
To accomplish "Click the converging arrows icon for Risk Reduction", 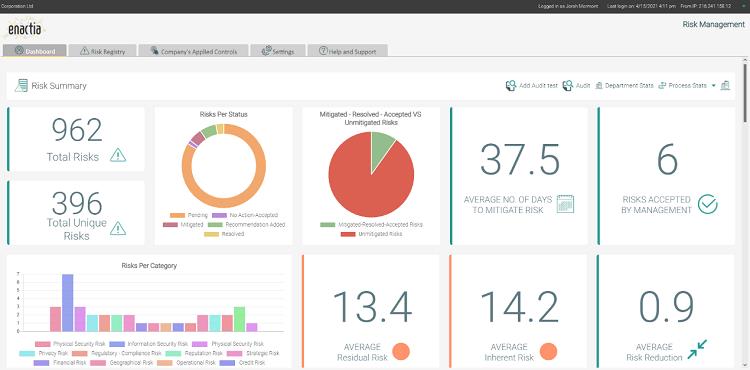I will [x=697, y=349].
